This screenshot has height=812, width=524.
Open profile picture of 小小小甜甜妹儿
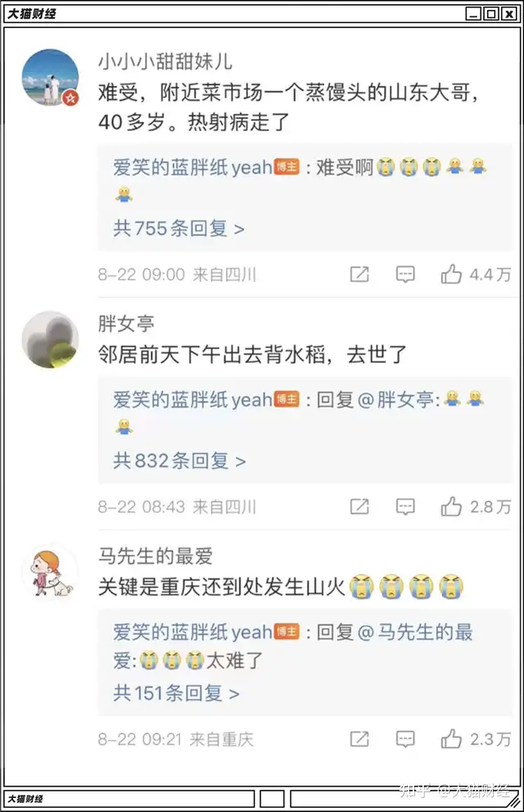click(50, 78)
